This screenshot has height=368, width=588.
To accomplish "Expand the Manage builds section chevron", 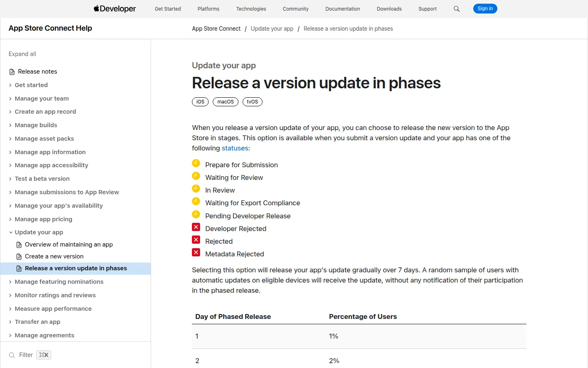I will (10, 125).
